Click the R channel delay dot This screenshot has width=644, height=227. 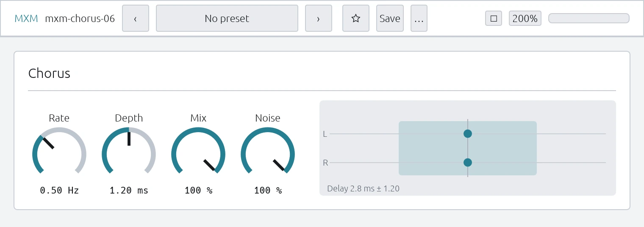(x=468, y=163)
